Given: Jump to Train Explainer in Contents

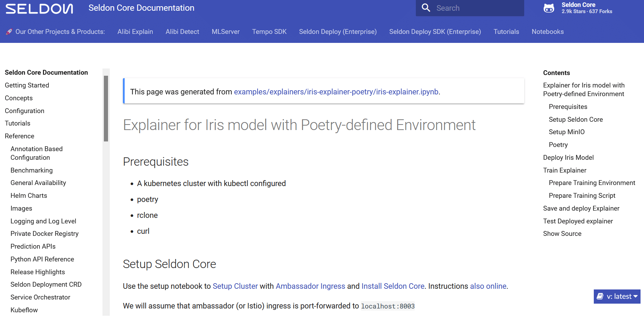Looking at the screenshot, I should click(x=564, y=170).
